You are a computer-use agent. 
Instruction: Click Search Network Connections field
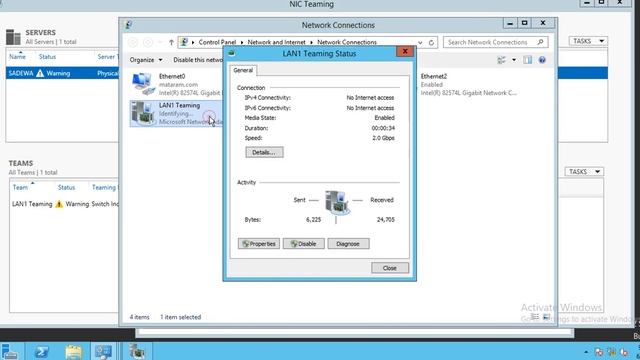tap(496, 42)
